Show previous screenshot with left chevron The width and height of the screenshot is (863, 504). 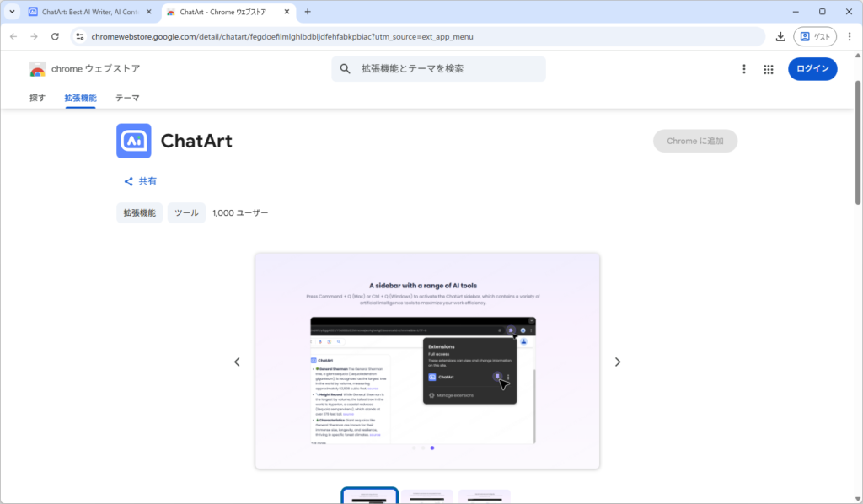[237, 362]
